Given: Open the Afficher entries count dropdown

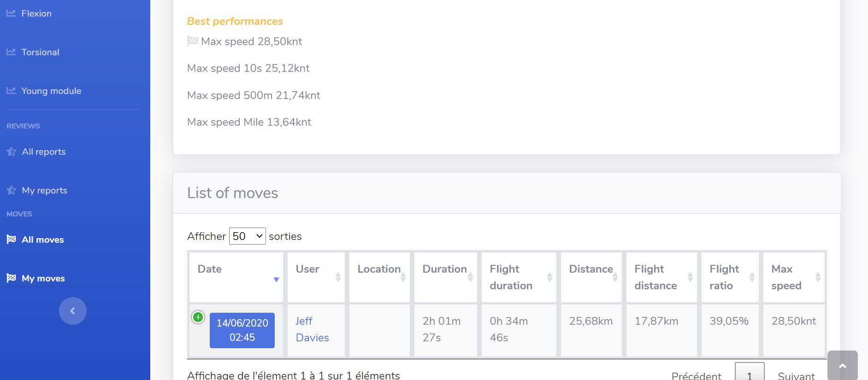Looking at the screenshot, I should 247,236.
